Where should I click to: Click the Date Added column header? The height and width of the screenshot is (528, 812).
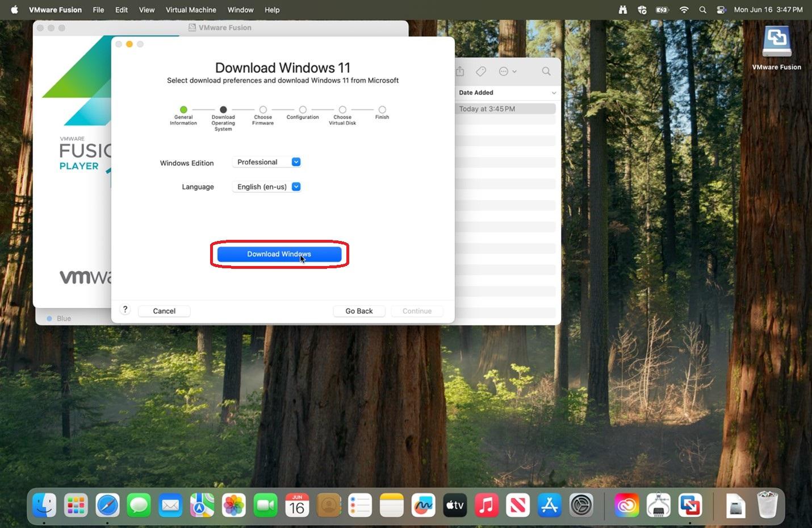(x=476, y=93)
